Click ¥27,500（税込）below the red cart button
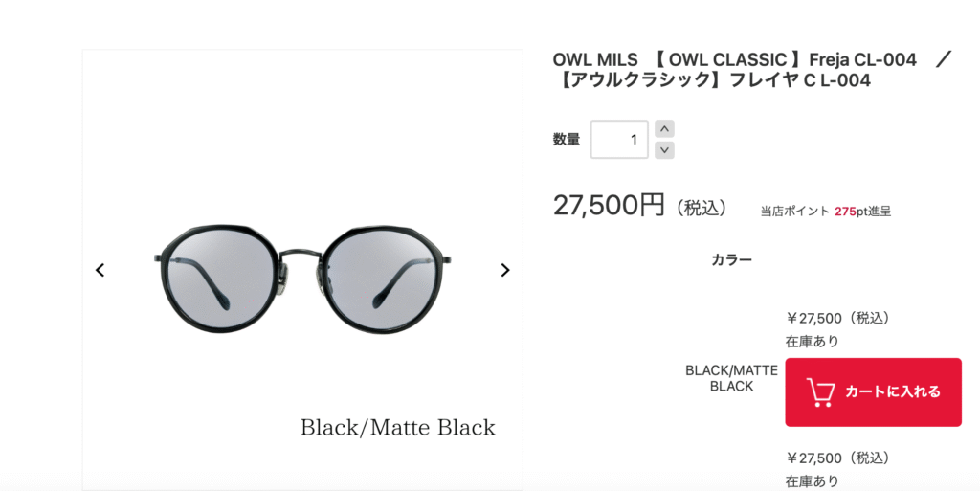The image size is (980, 491). pos(838,458)
